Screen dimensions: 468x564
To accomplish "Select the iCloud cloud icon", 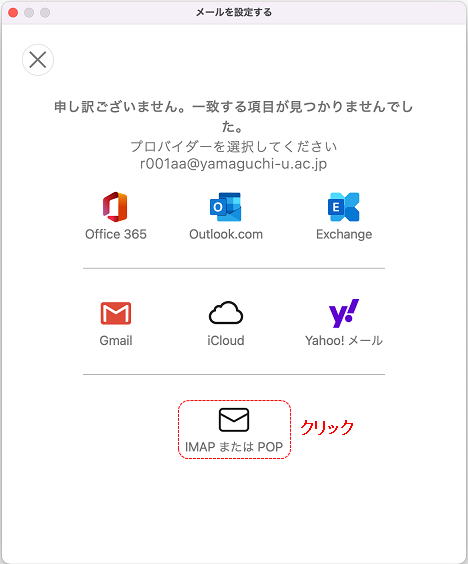I will [226, 313].
